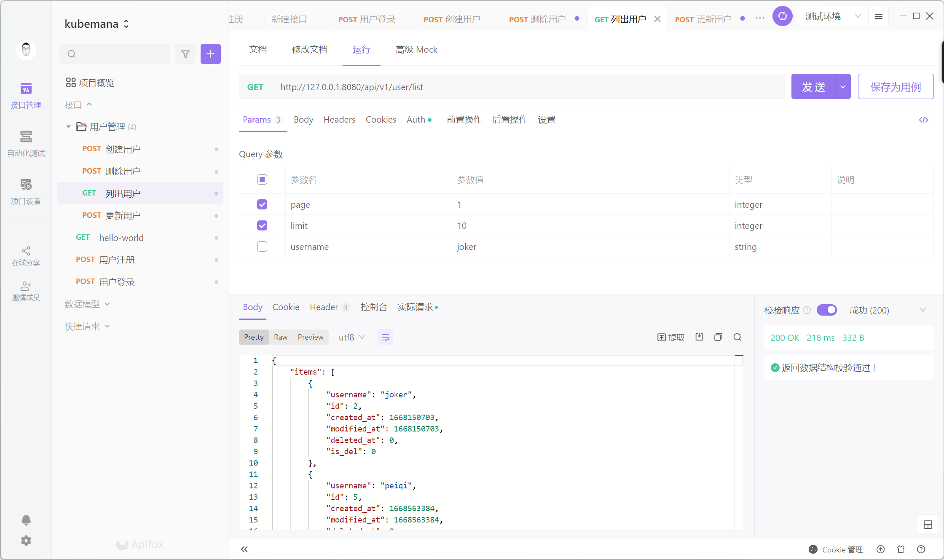
Task: Switch to the 修改文档 tab
Action: point(310,50)
